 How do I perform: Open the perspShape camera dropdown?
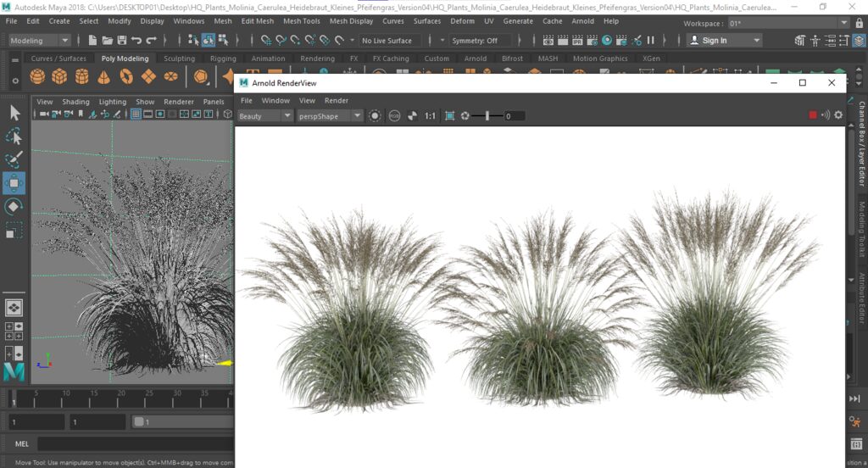tap(330, 116)
